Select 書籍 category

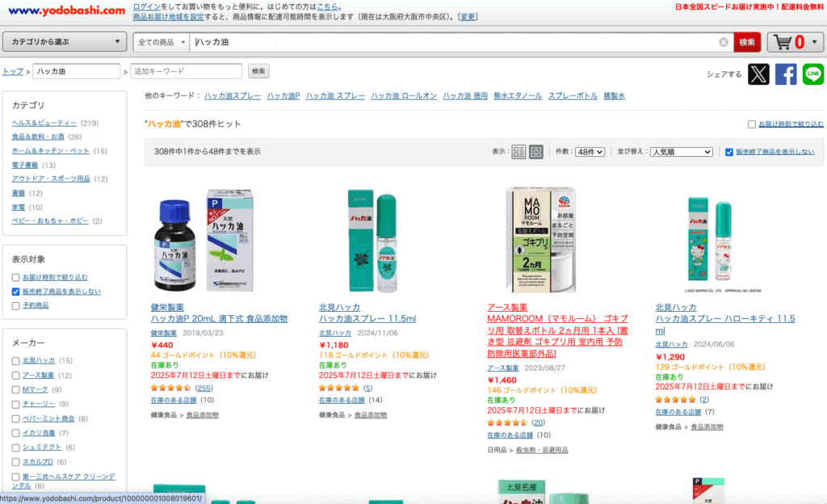pos(19,193)
